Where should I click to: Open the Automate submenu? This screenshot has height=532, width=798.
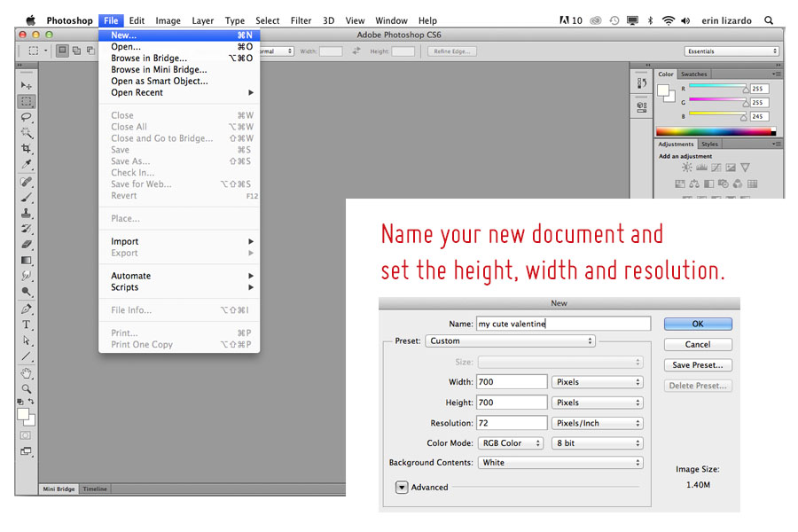[x=179, y=276]
